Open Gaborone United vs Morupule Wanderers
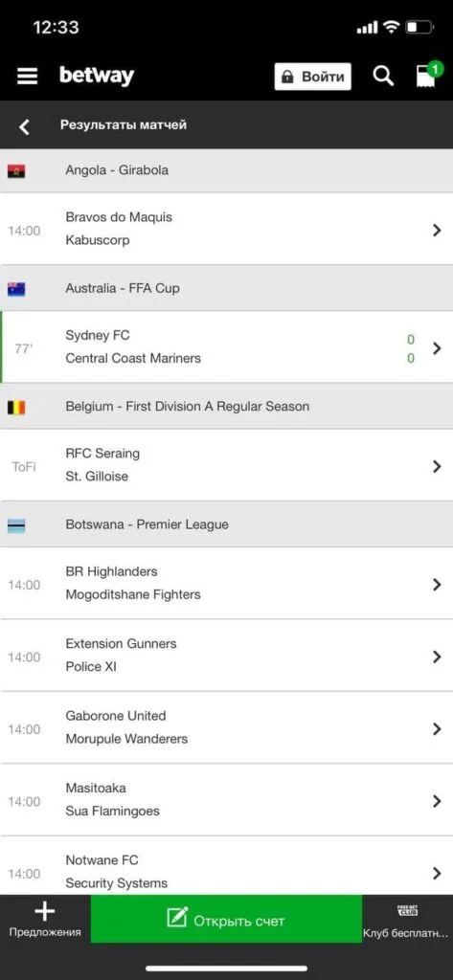The width and height of the screenshot is (453, 980). click(x=226, y=727)
